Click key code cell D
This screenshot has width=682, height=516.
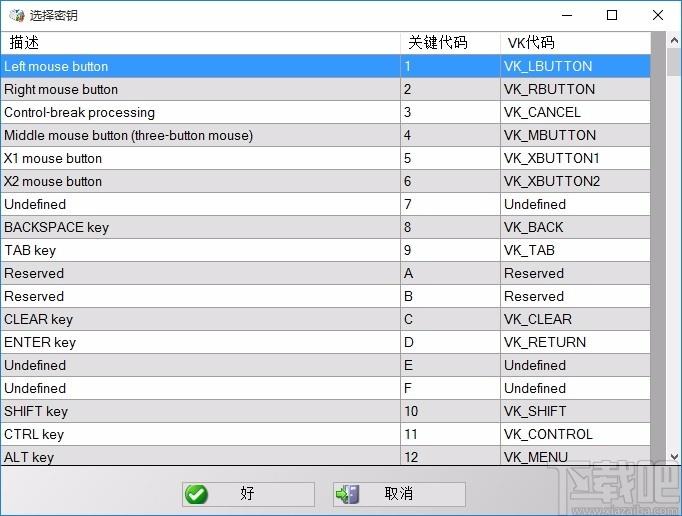coord(450,342)
